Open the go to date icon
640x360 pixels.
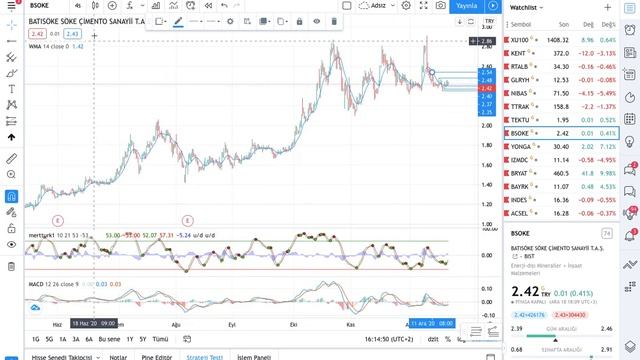(187, 339)
